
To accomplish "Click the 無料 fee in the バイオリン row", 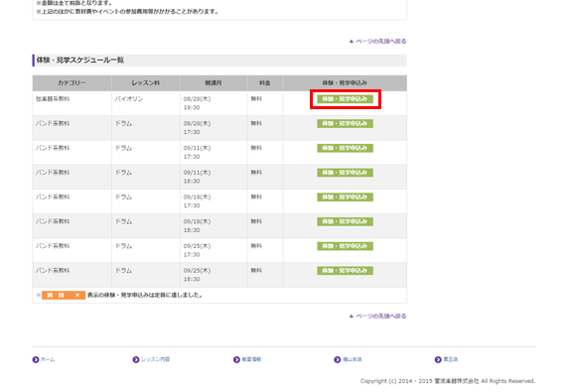I will [x=256, y=99].
